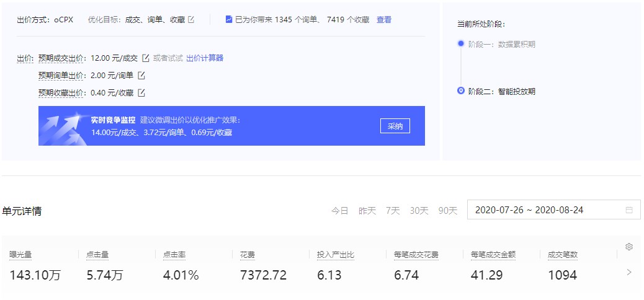644x300 pixels.
Task: Click 出价方式：oCPX text
Action: coord(45,19)
